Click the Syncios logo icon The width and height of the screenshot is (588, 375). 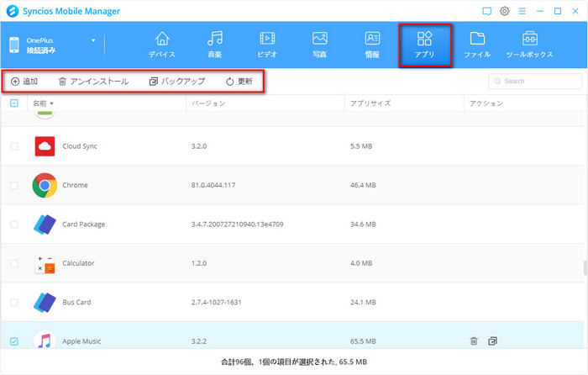pos(13,11)
